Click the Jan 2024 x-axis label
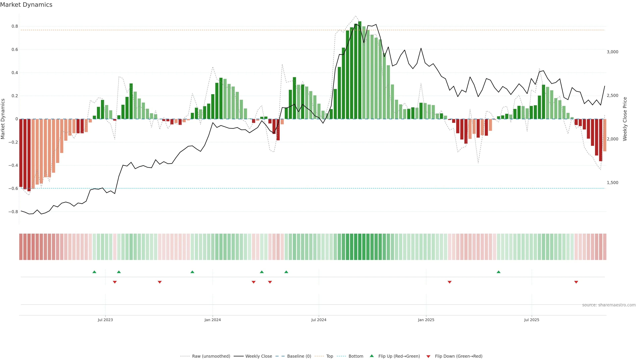 (x=212, y=320)
